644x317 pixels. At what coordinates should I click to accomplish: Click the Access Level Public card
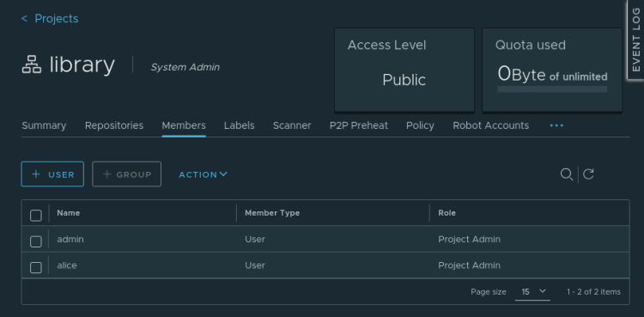pos(404,70)
